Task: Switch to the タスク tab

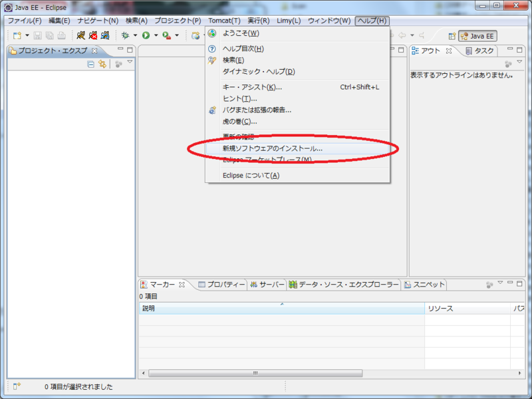Action: pyautogui.click(x=480, y=51)
